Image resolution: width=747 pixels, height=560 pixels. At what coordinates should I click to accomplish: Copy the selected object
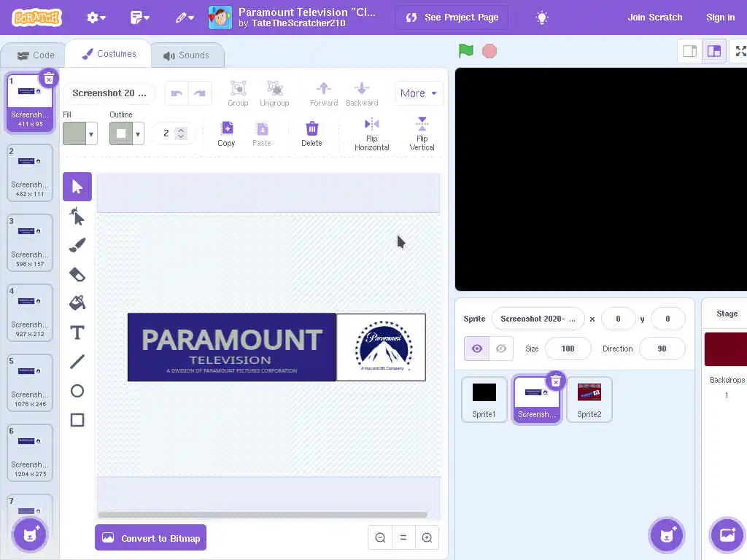pos(226,134)
